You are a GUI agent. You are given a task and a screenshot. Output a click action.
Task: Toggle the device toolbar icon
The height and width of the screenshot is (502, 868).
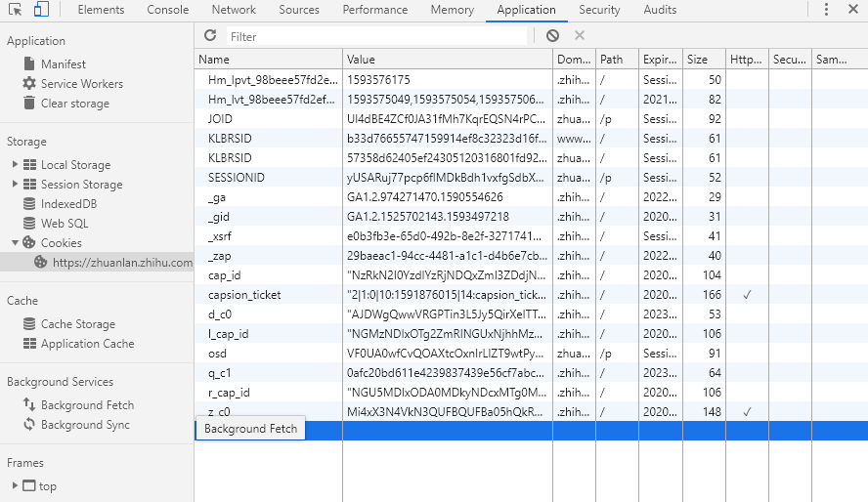coord(41,10)
